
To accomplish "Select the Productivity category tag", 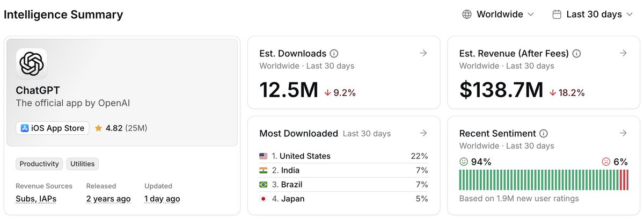I will click(x=39, y=164).
